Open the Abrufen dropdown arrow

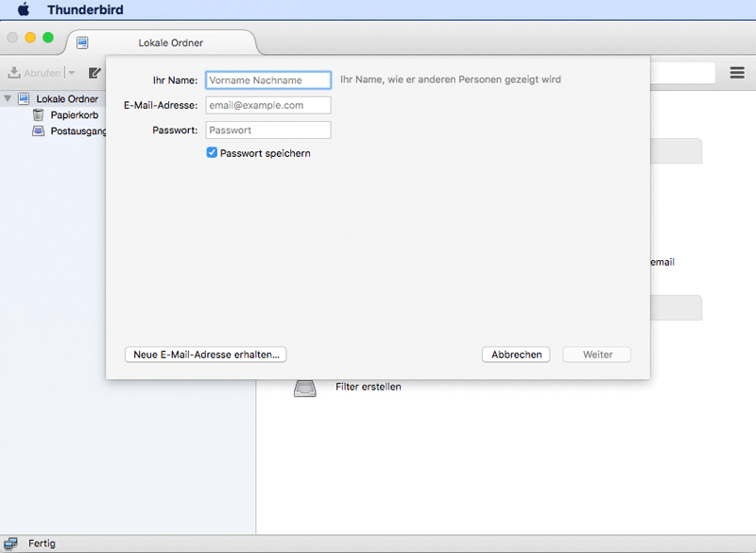(72, 73)
